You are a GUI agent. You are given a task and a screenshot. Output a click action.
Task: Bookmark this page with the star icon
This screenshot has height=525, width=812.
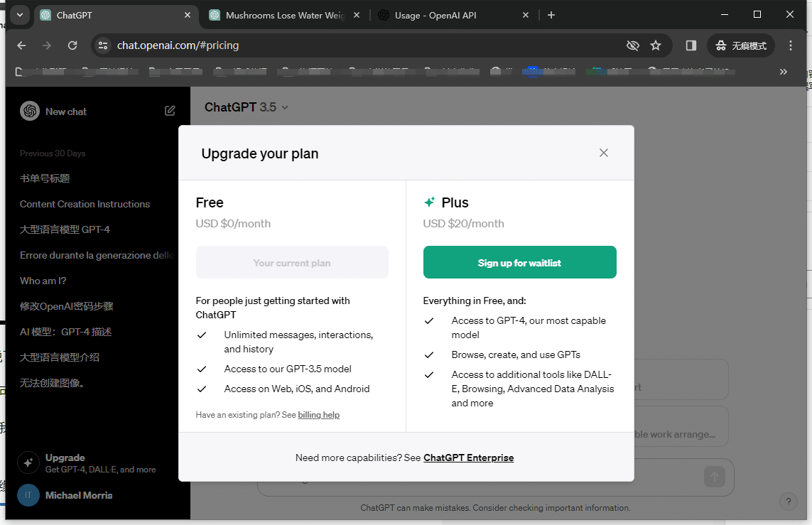656,45
